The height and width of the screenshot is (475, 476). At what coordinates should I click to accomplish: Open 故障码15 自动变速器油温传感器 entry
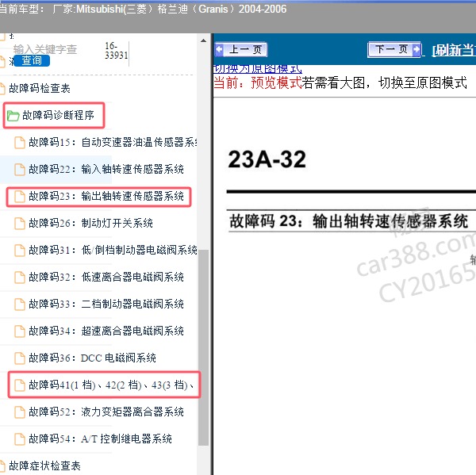[x=113, y=142]
